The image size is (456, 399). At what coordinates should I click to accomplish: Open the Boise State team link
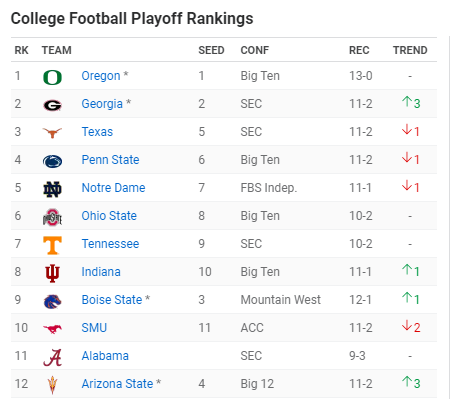tap(112, 300)
